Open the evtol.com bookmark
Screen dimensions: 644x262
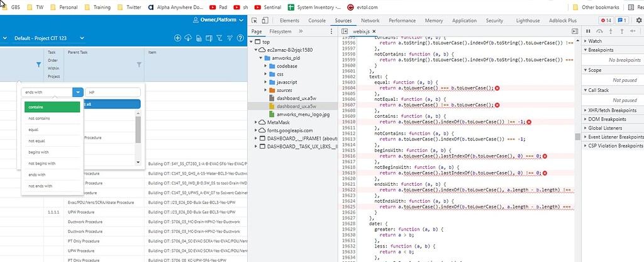click(x=362, y=7)
